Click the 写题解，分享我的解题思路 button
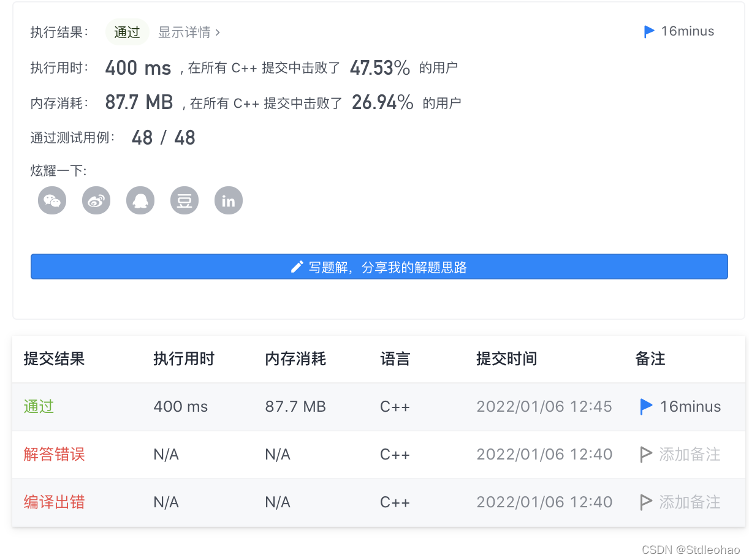 379,267
